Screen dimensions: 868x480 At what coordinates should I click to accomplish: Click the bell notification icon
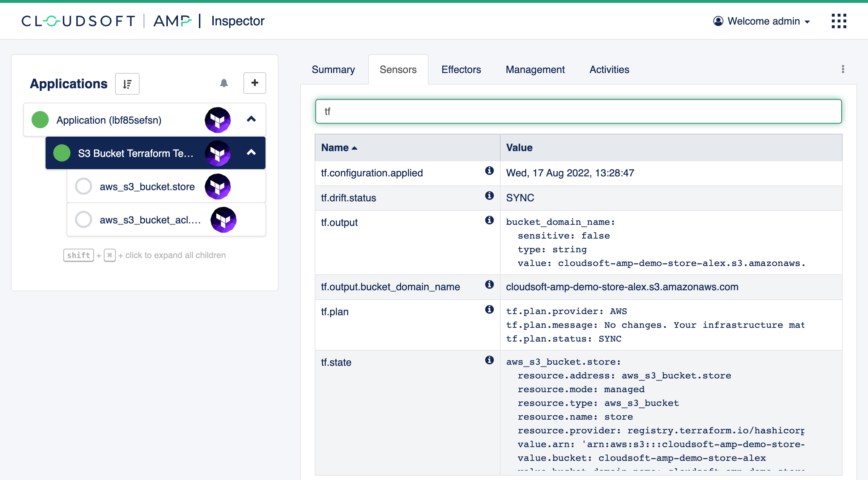(x=224, y=83)
